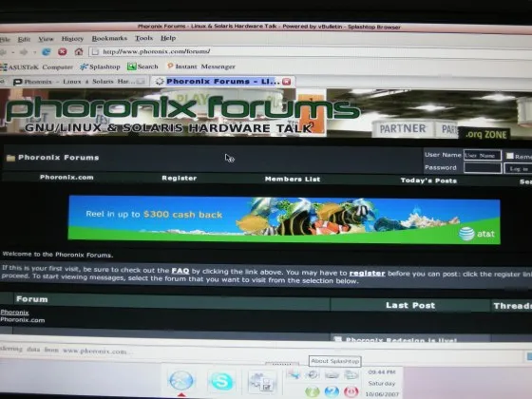The width and height of the screenshot is (532, 399).
Task: Launch the web browser globe dock icon
Action: [x=181, y=380]
